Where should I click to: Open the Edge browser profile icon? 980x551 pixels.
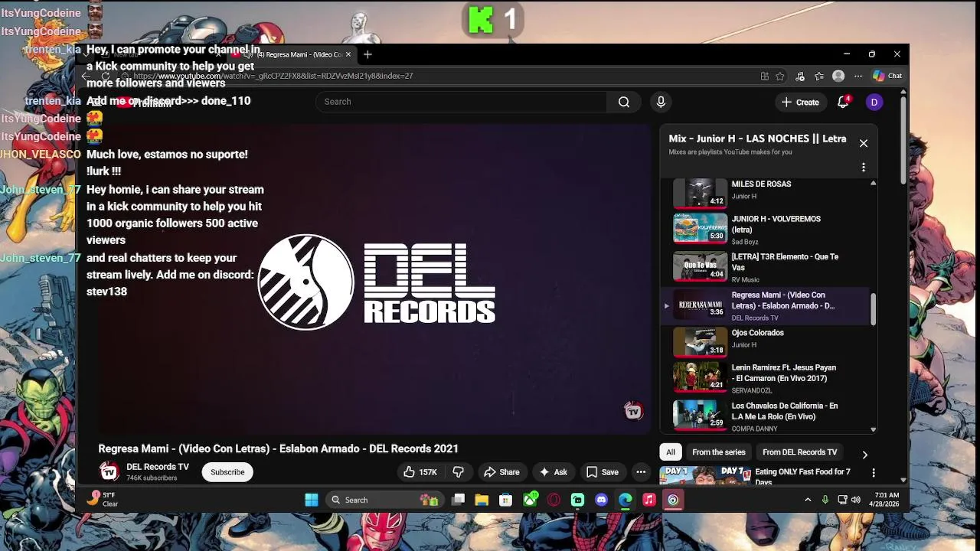[838, 76]
